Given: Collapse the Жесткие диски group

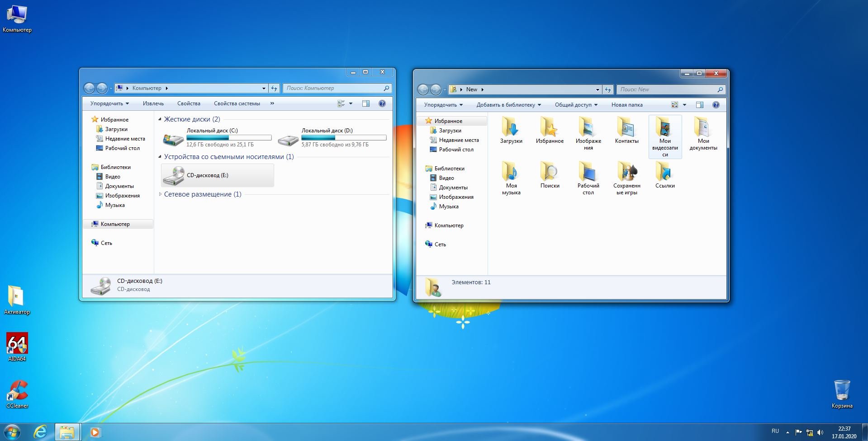Looking at the screenshot, I should [160, 119].
